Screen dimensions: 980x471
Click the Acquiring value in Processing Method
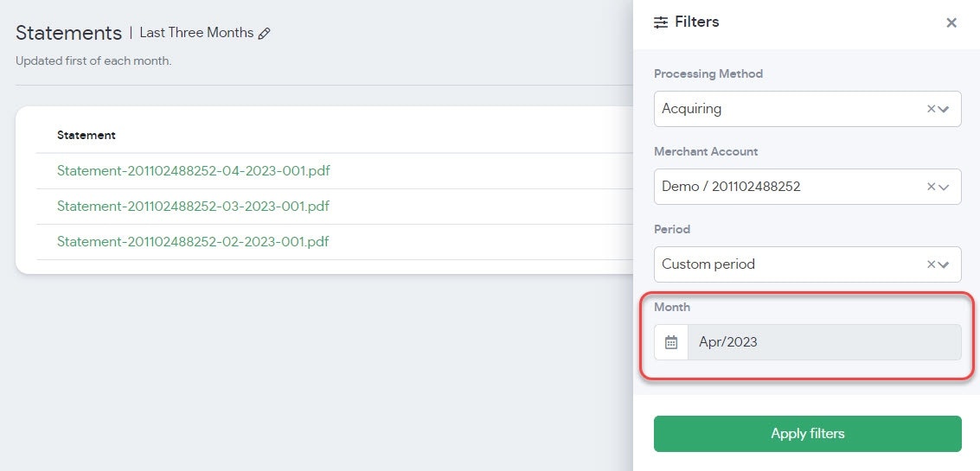tap(692, 109)
